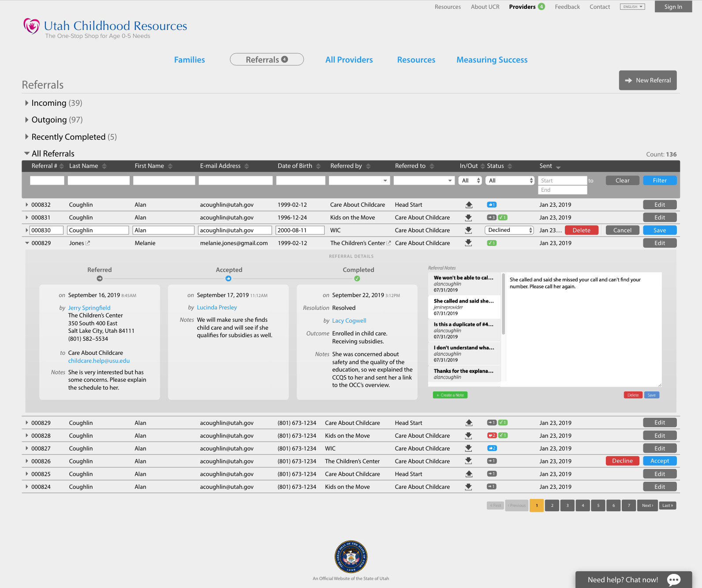Expand the Outgoing referrals section
Image resolution: width=702 pixels, height=588 pixels.
coord(27,119)
